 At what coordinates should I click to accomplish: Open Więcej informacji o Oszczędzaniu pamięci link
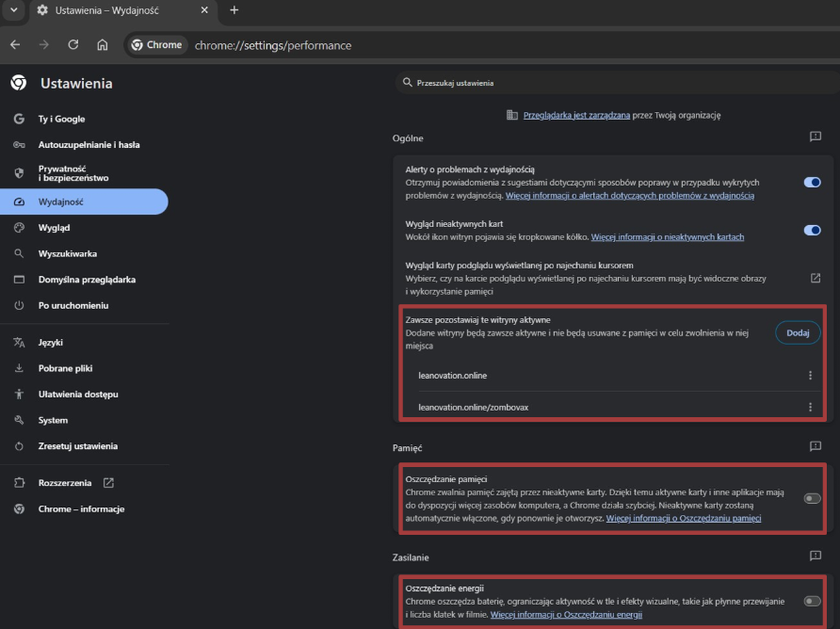click(x=684, y=518)
